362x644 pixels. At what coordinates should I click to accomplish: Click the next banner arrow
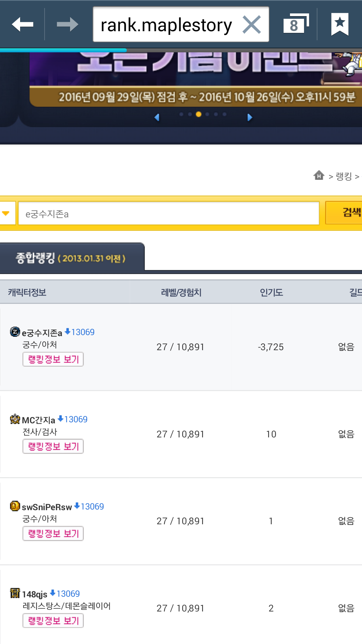249,117
